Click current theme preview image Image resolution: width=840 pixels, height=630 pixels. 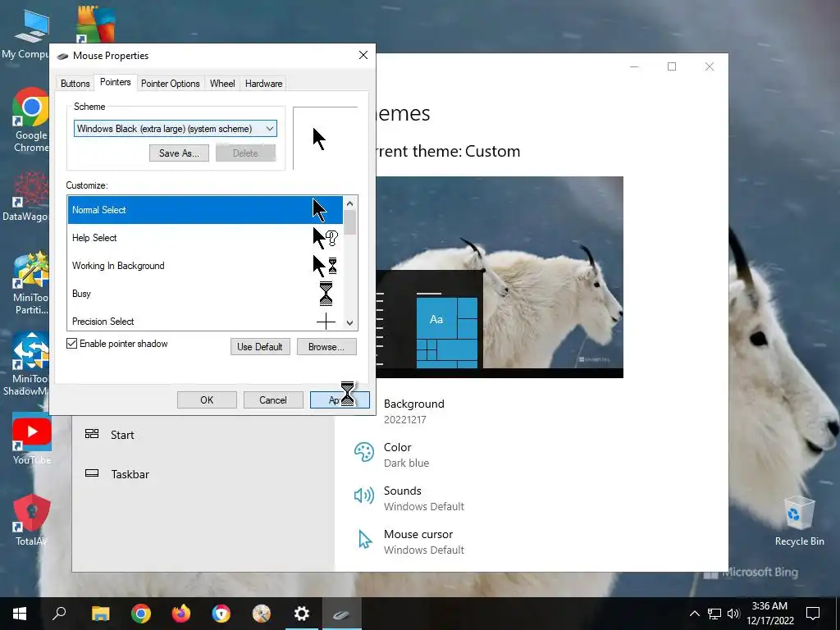click(500, 277)
